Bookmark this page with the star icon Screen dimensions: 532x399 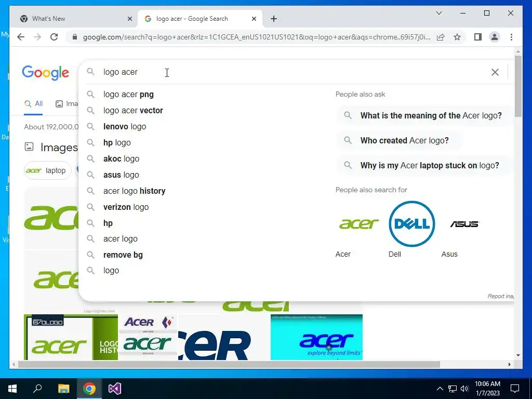click(457, 37)
